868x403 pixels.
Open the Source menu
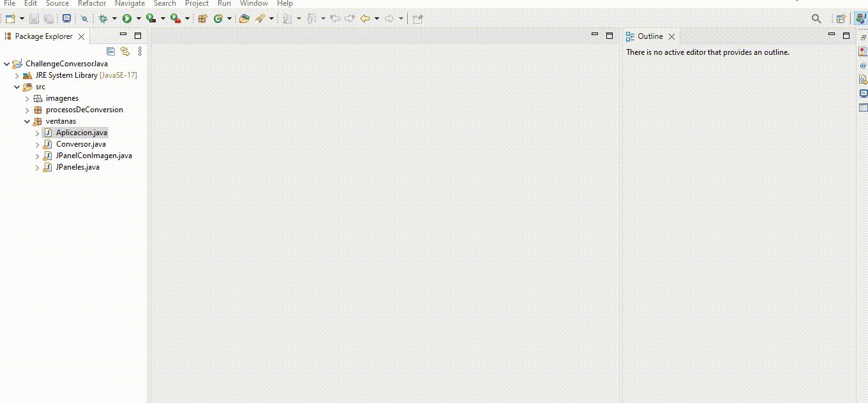click(57, 3)
